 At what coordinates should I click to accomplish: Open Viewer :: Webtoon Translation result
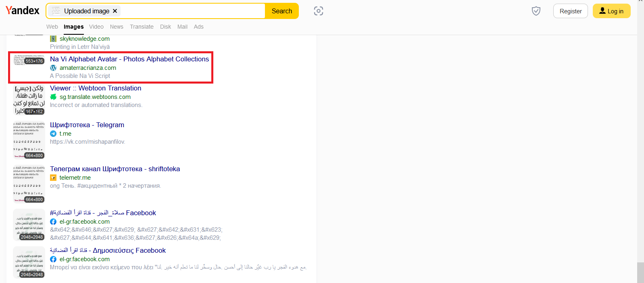coord(96,88)
